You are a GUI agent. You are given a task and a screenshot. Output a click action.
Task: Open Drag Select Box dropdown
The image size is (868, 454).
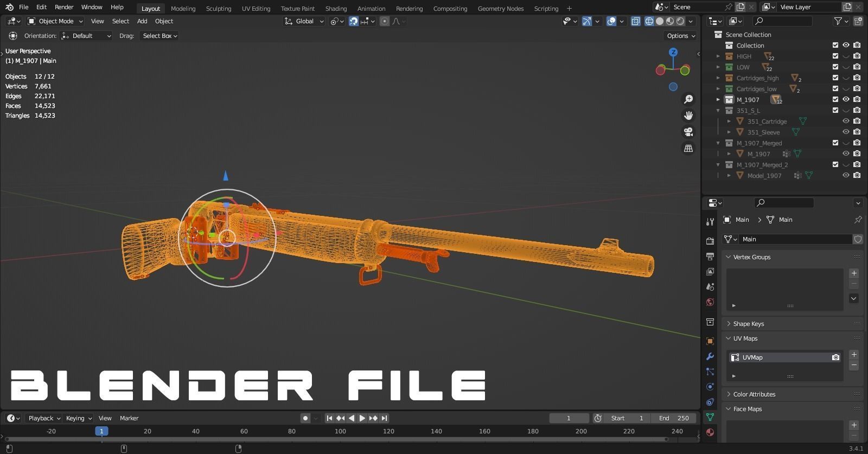(x=159, y=36)
